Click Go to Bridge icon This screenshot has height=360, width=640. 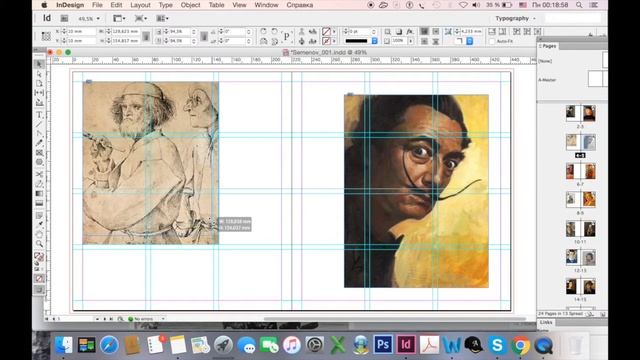[64, 18]
